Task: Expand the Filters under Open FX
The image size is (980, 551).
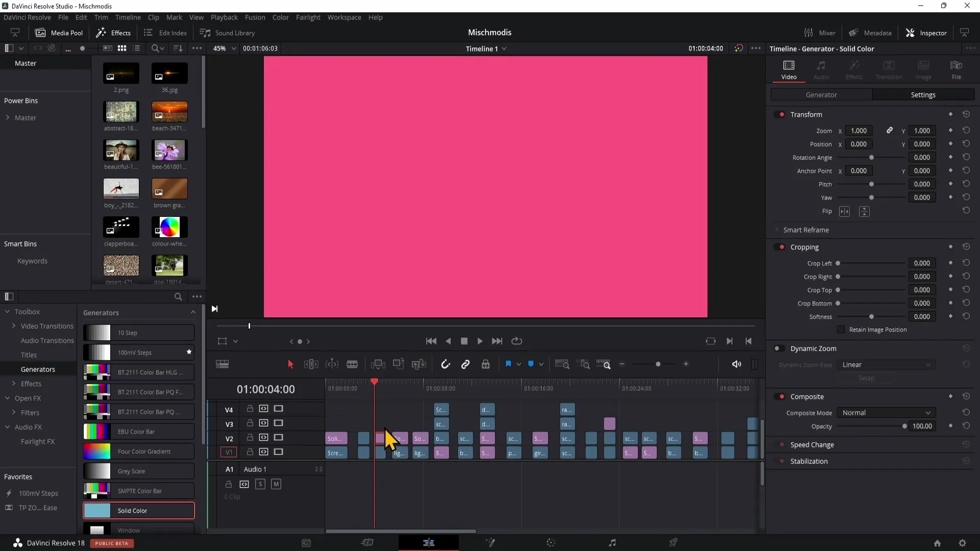Action: [14, 413]
